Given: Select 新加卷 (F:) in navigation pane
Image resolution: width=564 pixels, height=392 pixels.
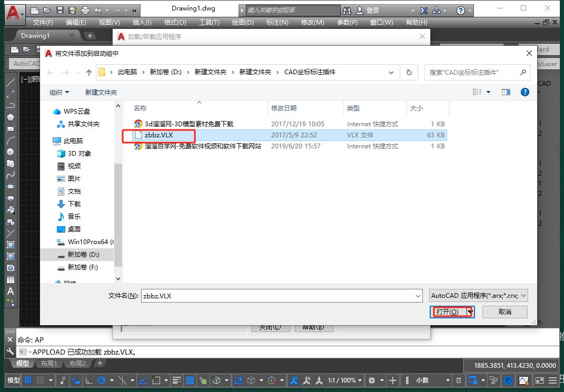Looking at the screenshot, I should pos(82,267).
